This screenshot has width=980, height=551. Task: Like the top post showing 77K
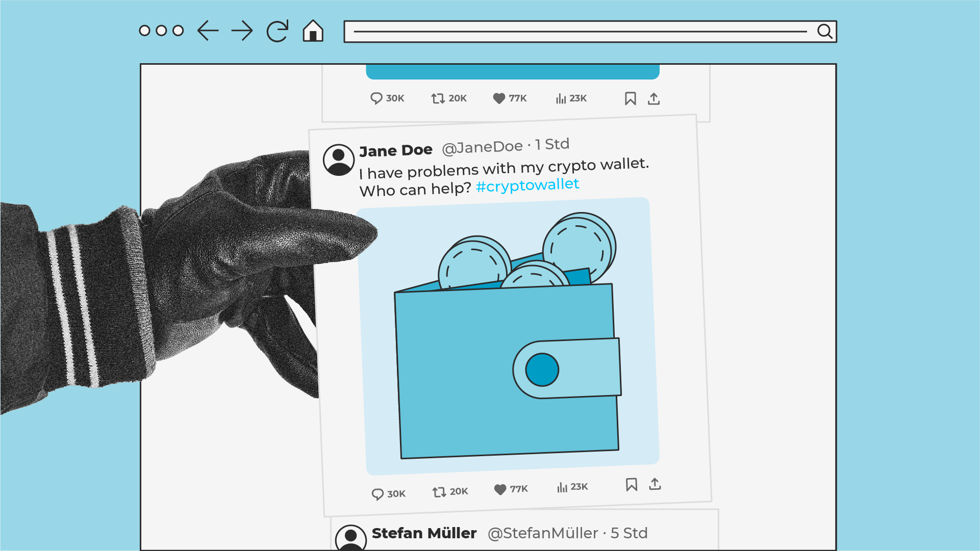pos(499,98)
